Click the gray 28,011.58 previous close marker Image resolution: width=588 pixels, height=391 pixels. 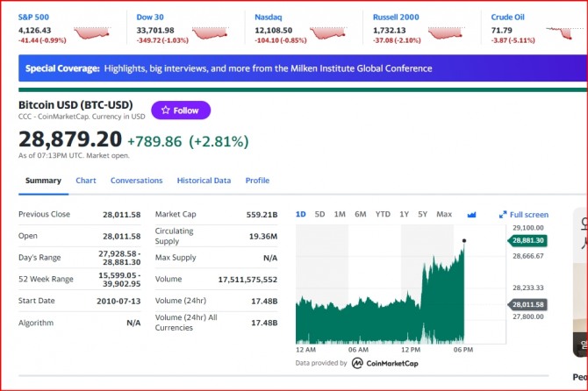click(x=527, y=304)
